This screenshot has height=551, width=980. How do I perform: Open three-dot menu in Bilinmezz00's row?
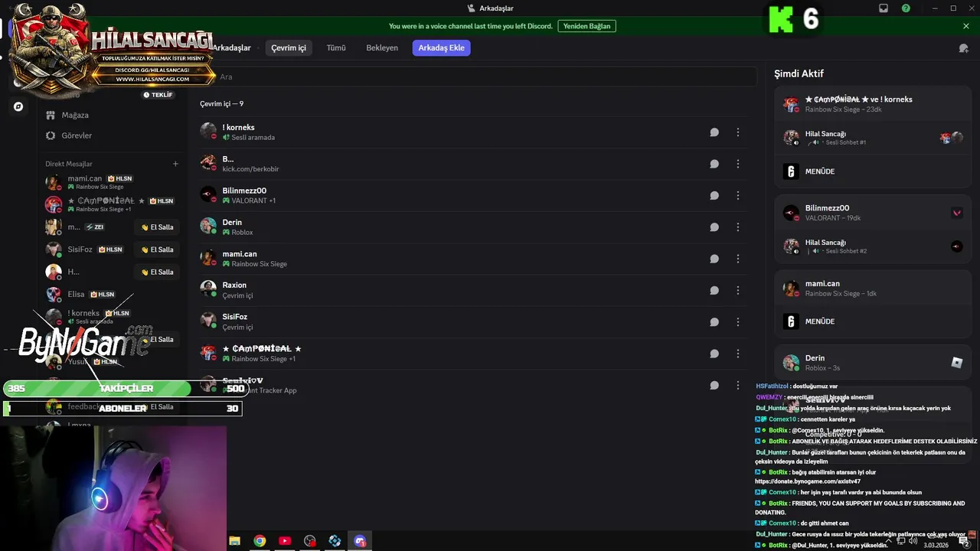point(738,195)
